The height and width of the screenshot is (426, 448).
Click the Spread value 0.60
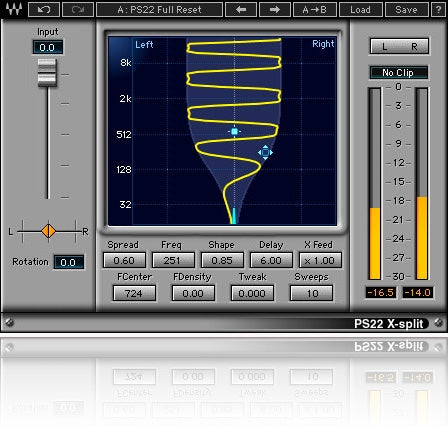point(124,260)
